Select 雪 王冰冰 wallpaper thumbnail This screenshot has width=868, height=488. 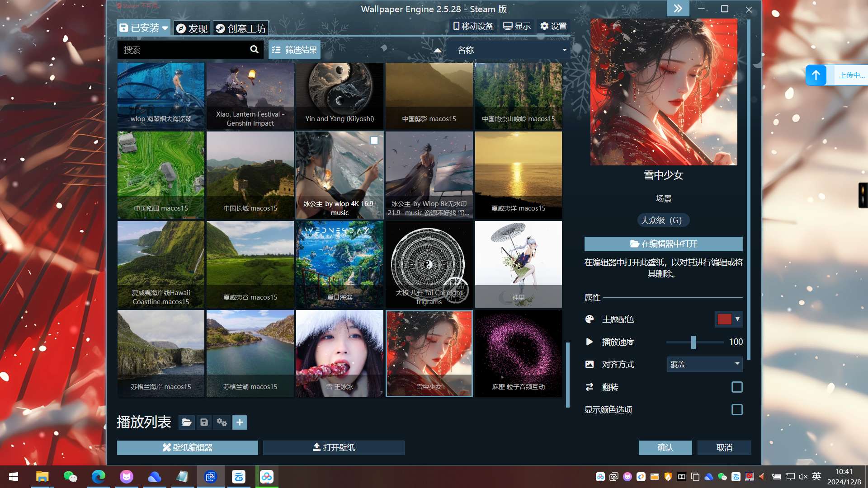(340, 353)
